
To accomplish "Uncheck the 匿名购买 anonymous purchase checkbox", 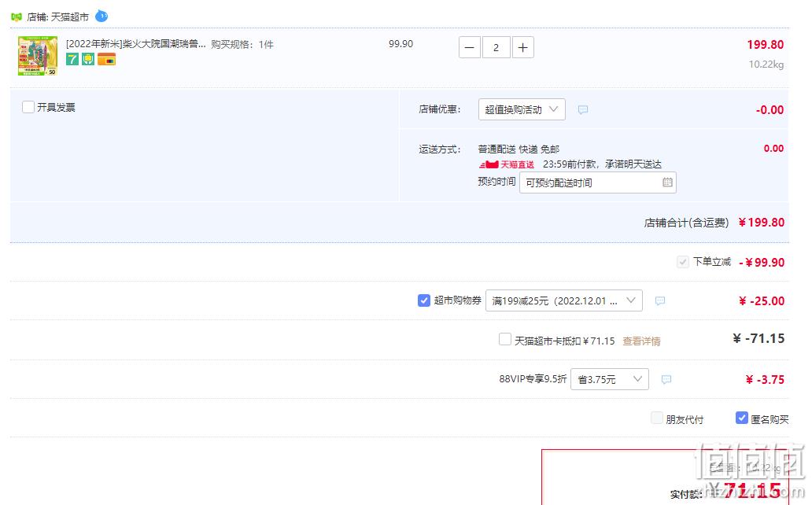I will pos(741,418).
